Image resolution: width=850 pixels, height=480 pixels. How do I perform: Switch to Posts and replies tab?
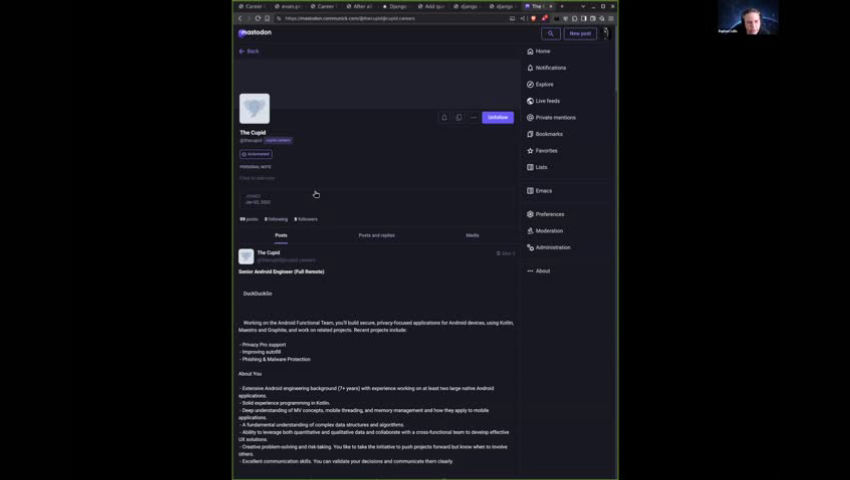click(376, 235)
